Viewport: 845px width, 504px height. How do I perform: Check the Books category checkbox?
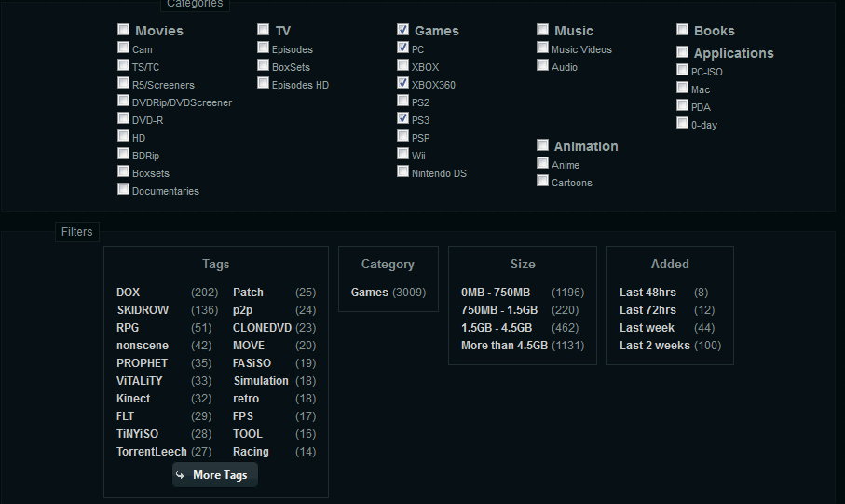[x=682, y=30]
